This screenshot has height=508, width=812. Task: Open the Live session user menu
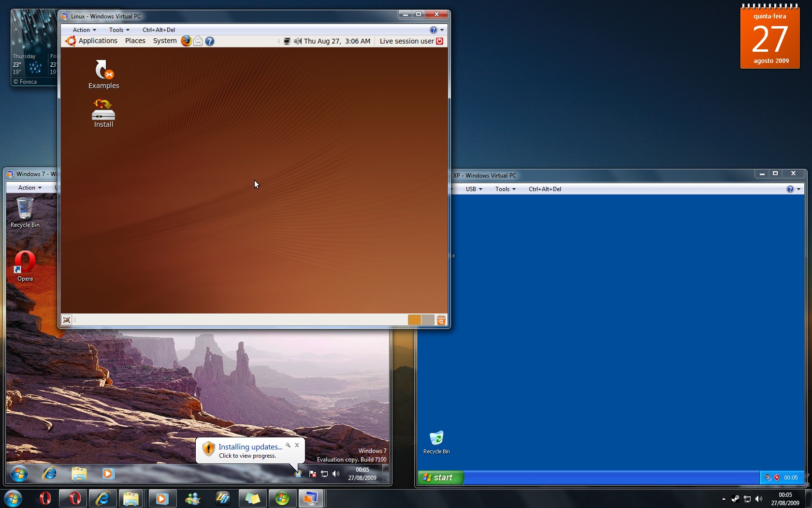406,41
